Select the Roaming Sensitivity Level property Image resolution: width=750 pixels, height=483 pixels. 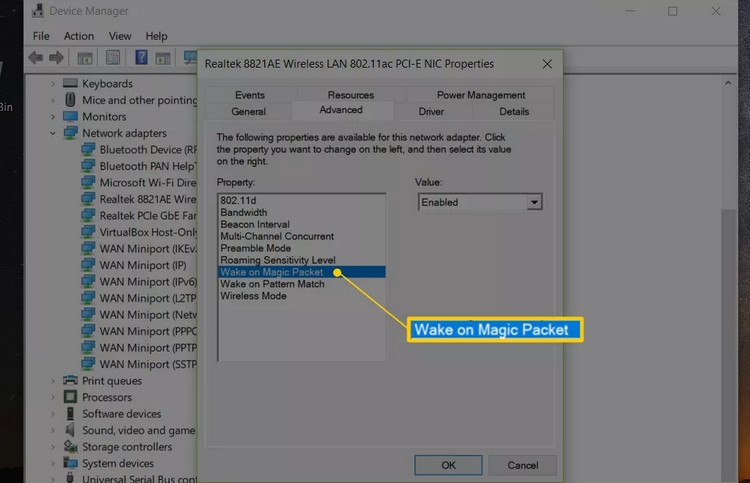coord(302,260)
